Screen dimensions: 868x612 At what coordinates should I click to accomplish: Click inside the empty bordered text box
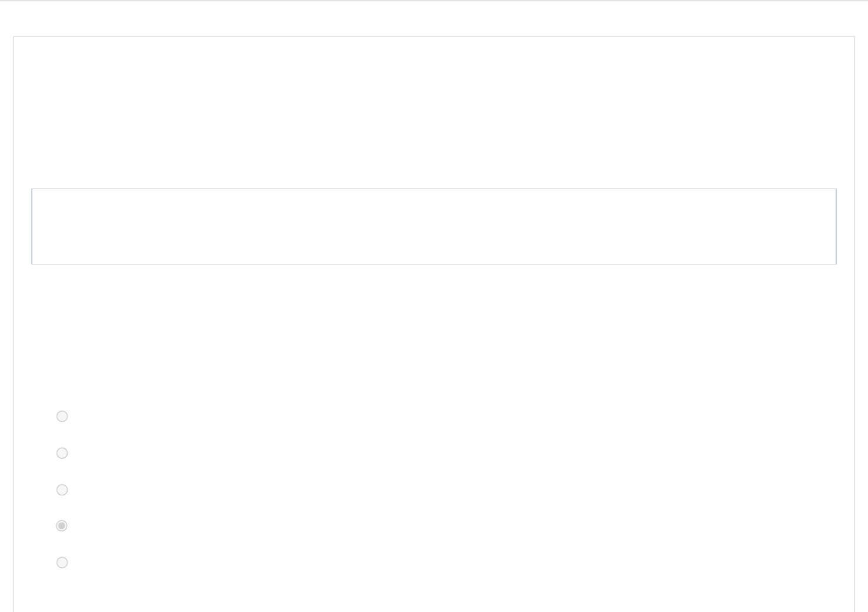coord(433,226)
